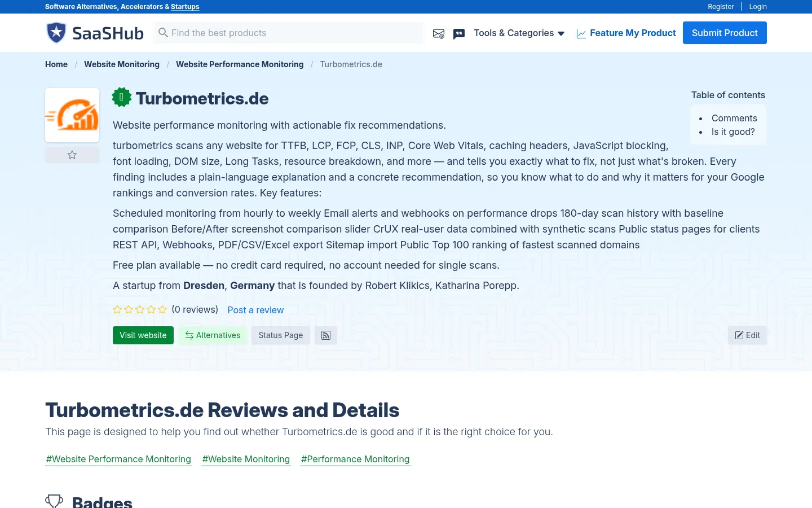Click the Table of contents heading
Image resolution: width=812 pixels, height=508 pixels.
click(728, 95)
